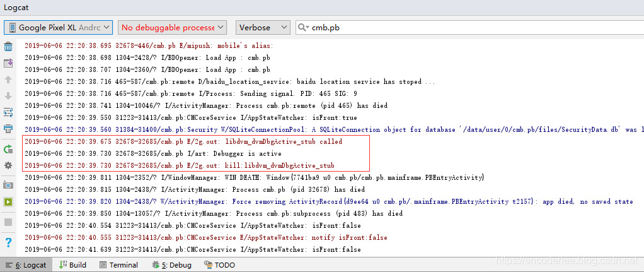Viewport: 644px width, 272px height.
Task: Take a screenshot with camera icon
Action: pos(8,185)
